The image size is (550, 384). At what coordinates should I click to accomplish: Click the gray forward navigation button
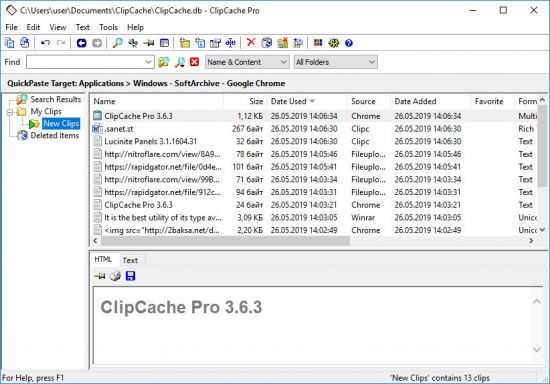point(97,43)
